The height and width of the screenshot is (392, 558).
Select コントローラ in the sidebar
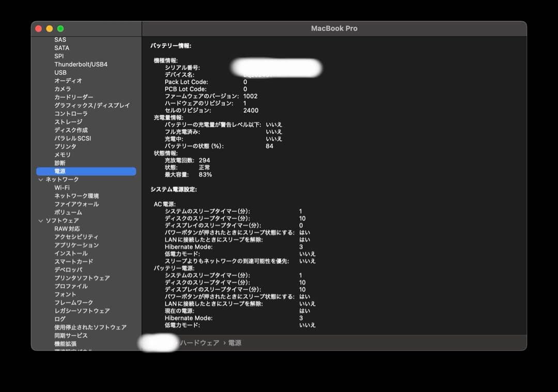[x=71, y=114]
